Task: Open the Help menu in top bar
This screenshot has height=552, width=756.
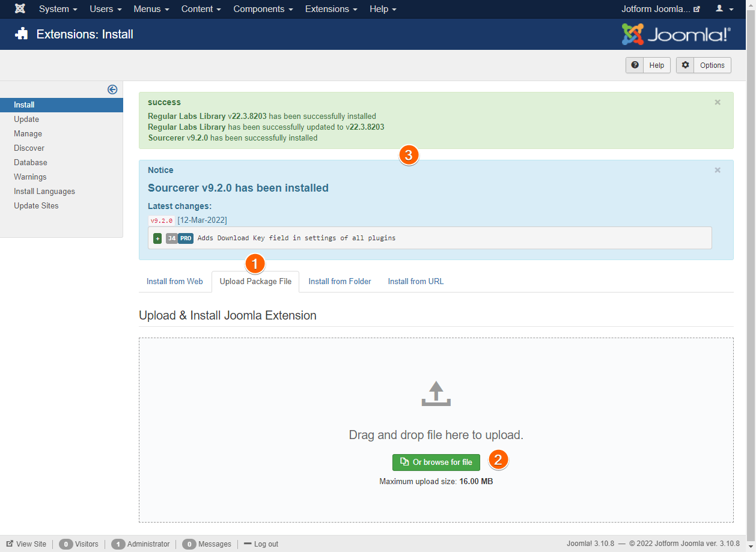Action: [383, 9]
